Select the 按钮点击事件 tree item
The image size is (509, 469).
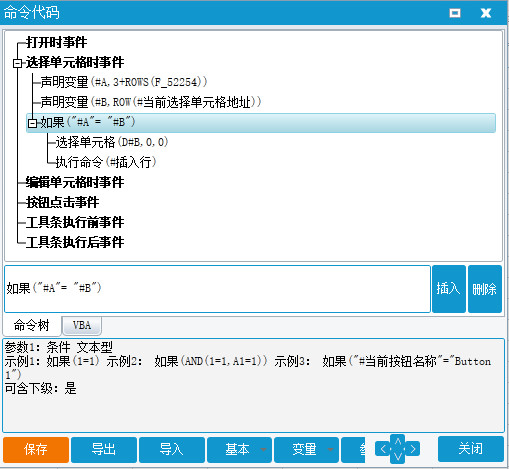(63, 202)
